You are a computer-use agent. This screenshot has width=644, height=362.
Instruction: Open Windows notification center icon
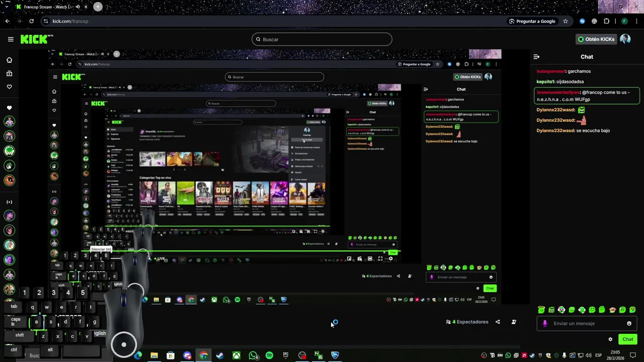[633, 355]
